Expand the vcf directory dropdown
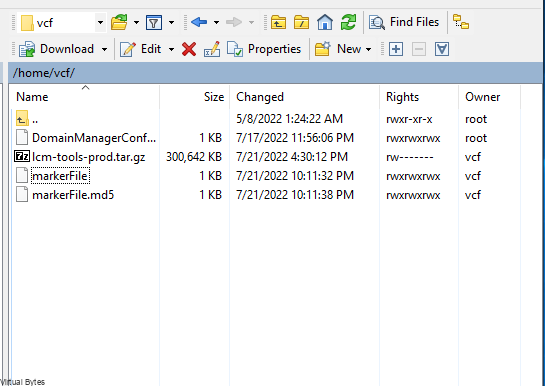 [100, 23]
